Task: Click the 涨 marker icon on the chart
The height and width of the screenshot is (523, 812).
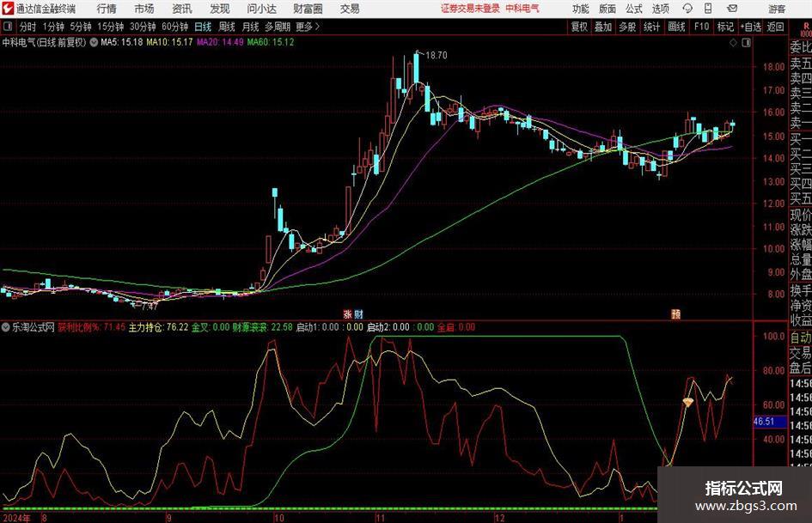Action: pos(347,313)
